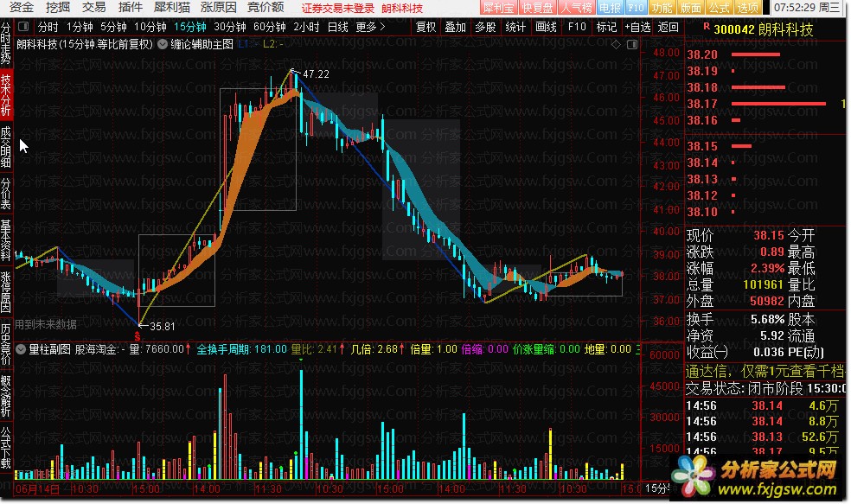Select the 30分钟 period
This screenshot has width=851, height=504.
click(x=229, y=27)
